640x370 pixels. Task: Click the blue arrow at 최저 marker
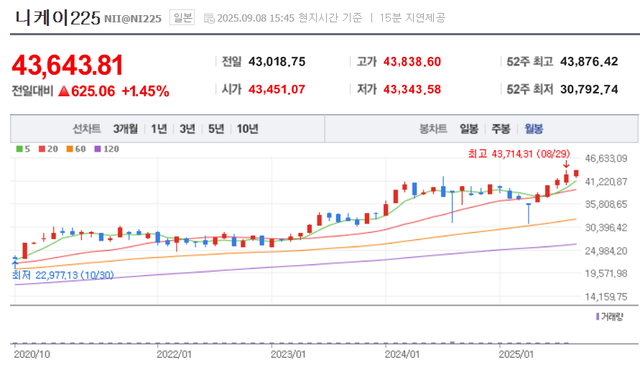15,264
